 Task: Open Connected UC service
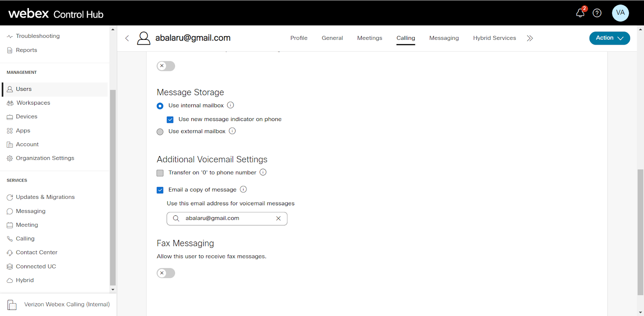click(36, 266)
